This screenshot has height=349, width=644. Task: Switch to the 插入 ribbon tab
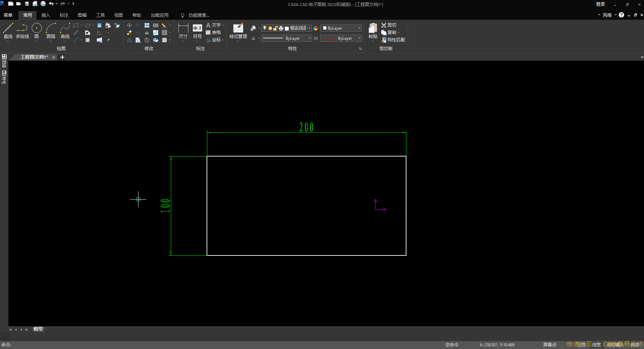[45, 15]
